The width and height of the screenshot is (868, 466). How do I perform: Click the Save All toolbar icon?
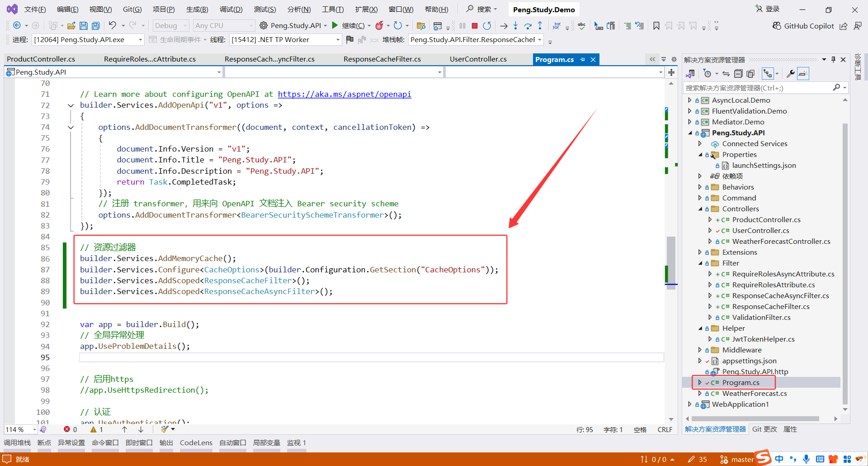[96, 26]
